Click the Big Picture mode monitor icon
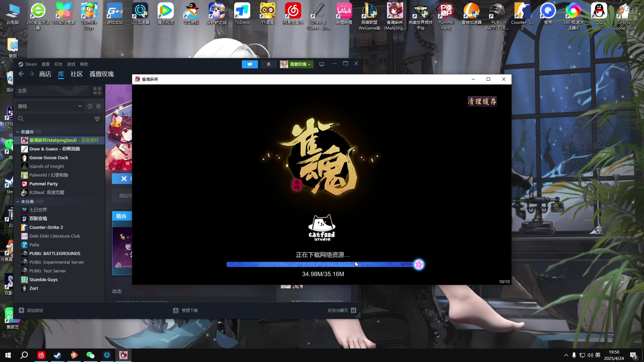Image resolution: width=644 pixels, height=362 pixels. click(x=321, y=64)
